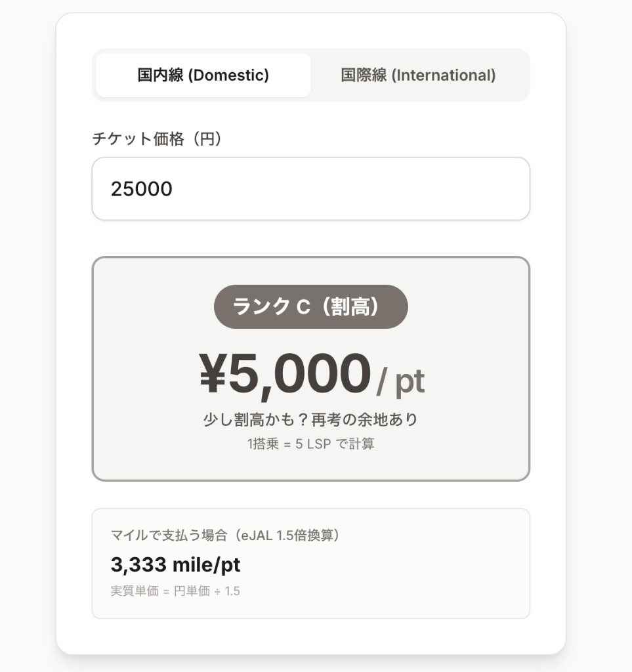The height and width of the screenshot is (672, 632).
Task: Click the 実質単価 = 円単価 ÷ 1.5 formula
Action: pos(175,591)
